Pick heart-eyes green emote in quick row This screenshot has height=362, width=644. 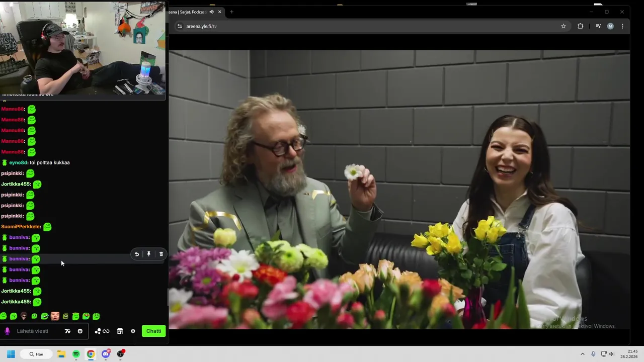pos(86,316)
